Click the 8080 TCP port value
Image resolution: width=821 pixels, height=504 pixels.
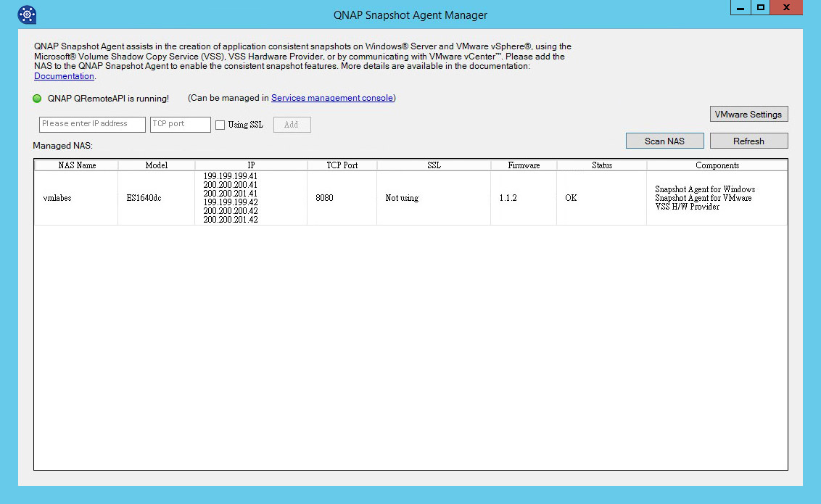325,198
